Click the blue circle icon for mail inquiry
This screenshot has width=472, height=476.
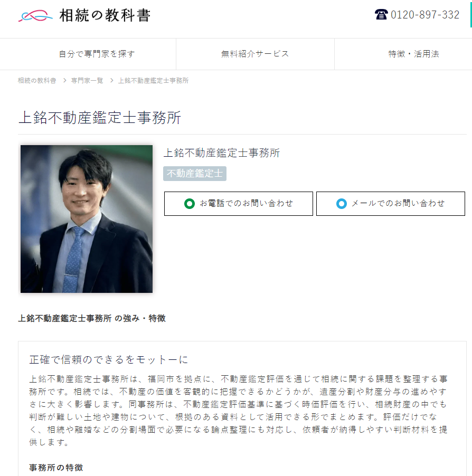pos(342,203)
